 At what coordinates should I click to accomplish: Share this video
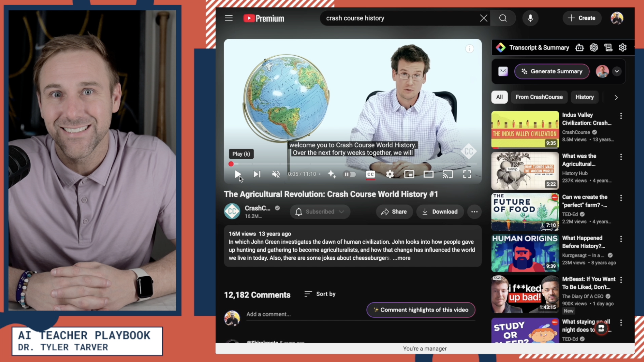tap(394, 212)
